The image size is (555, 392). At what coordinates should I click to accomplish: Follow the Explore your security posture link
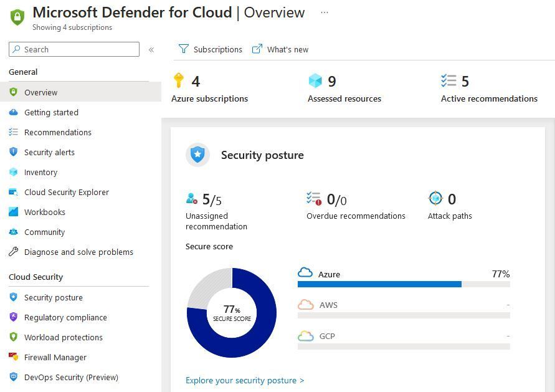pos(245,380)
